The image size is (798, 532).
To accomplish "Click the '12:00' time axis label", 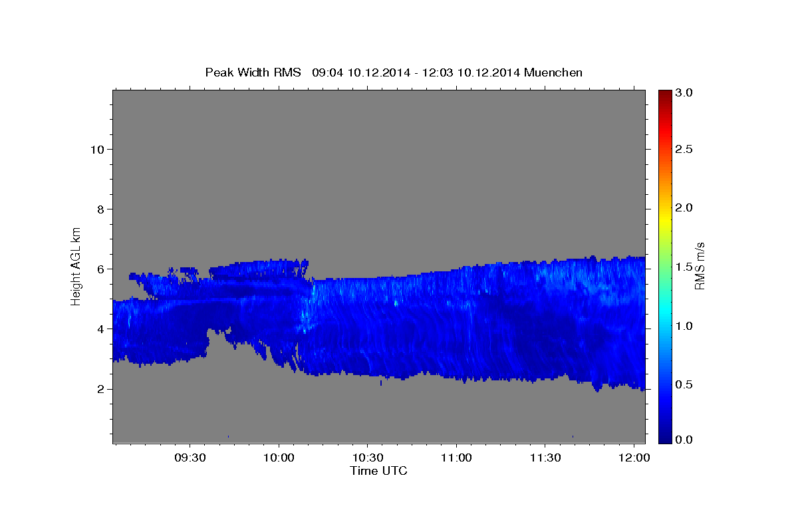I will point(634,459).
